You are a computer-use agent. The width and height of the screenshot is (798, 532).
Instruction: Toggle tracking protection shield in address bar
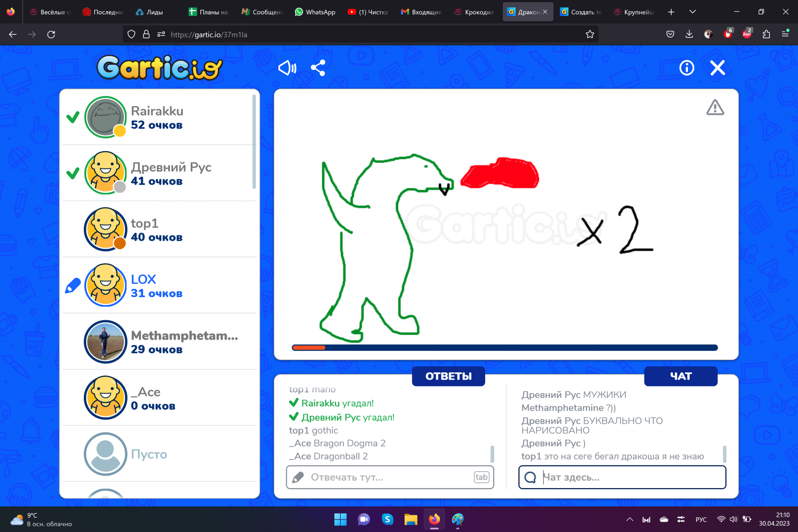(131, 34)
